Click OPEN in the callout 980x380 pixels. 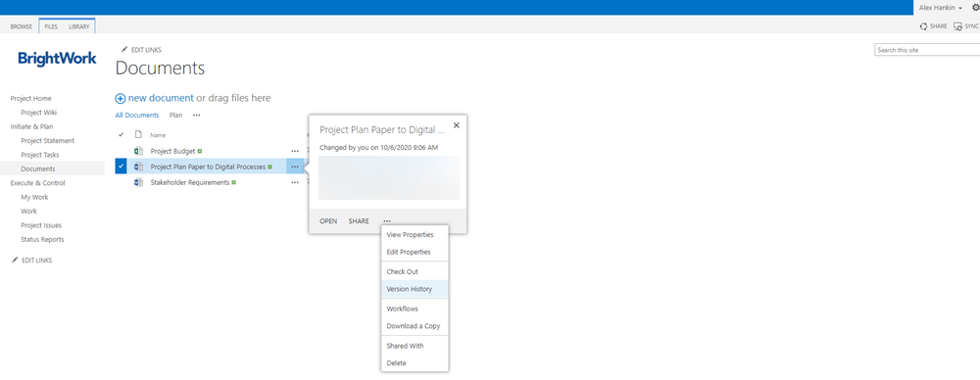pyautogui.click(x=328, y=221)
